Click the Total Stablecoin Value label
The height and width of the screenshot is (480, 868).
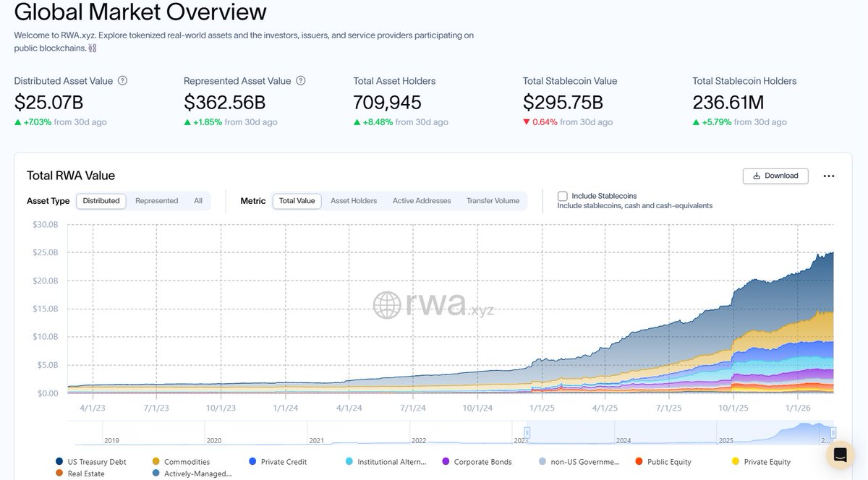pyautogui.click(x=570, y=81)
